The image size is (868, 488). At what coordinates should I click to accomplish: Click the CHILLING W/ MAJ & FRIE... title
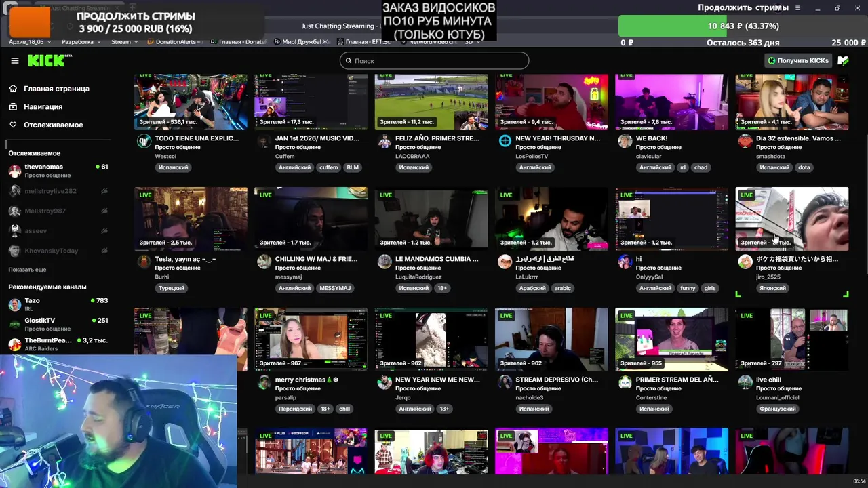(x=316, y=259)
